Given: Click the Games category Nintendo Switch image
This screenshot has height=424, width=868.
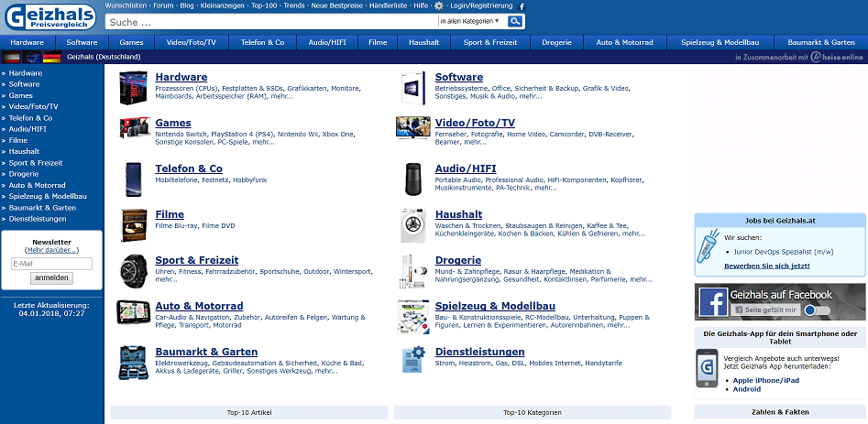Looking at the screenshot, I should tap(134, 127).
